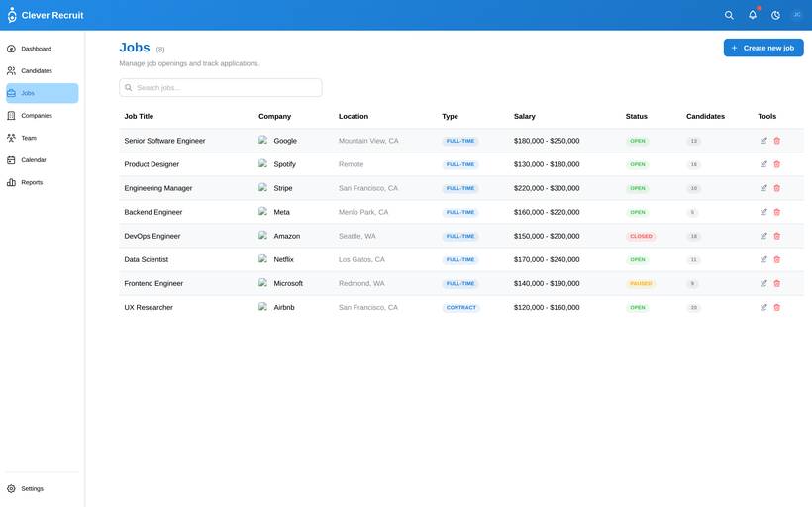Edit the Data Scientist job

point(763,259)
